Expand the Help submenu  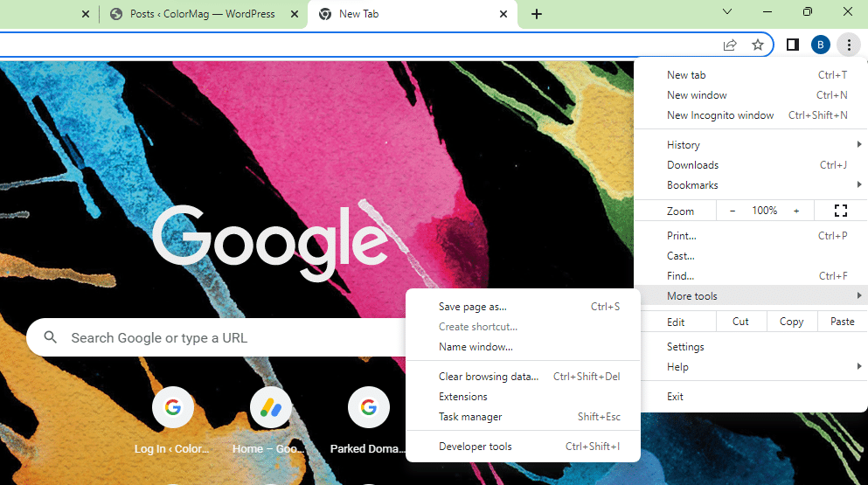tap(750, 366)
